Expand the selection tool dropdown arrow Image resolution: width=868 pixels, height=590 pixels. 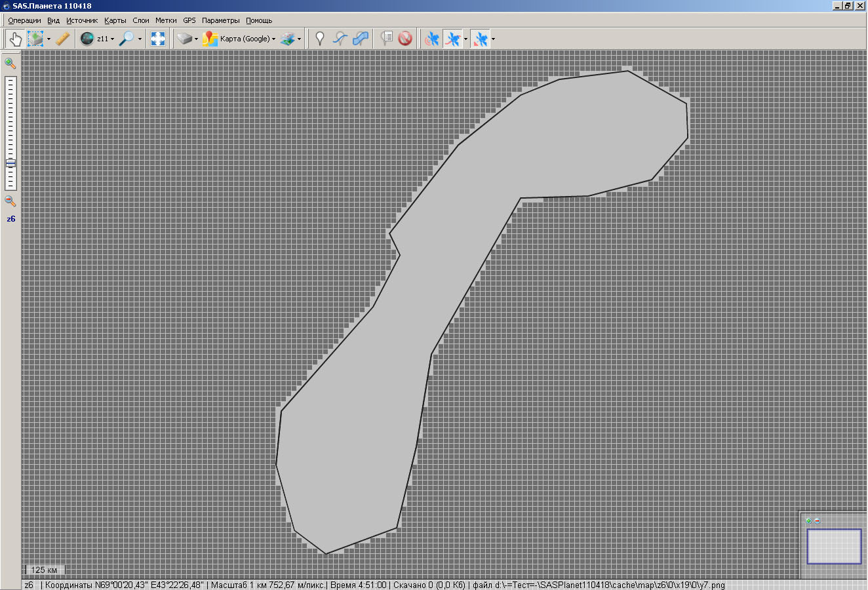click(x=49, y=39)
